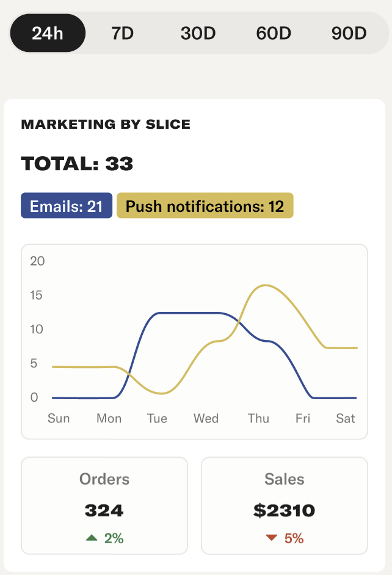
Task: Click the Sat label on the x-axis
Action: (x=346, y=419)
